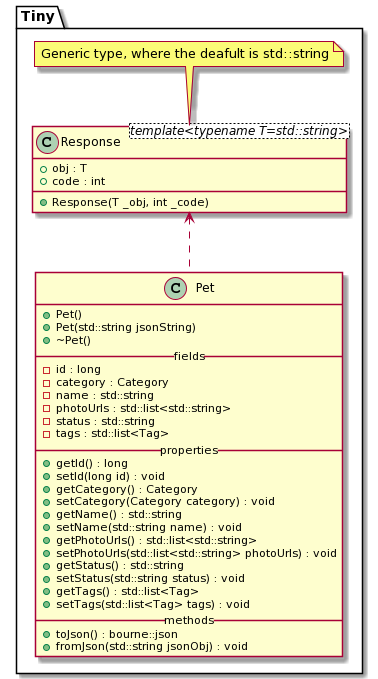The width and height of the screenshot is (378, 679).
Task: Click the public marker beside getId() method
Action: coord(47,464)
